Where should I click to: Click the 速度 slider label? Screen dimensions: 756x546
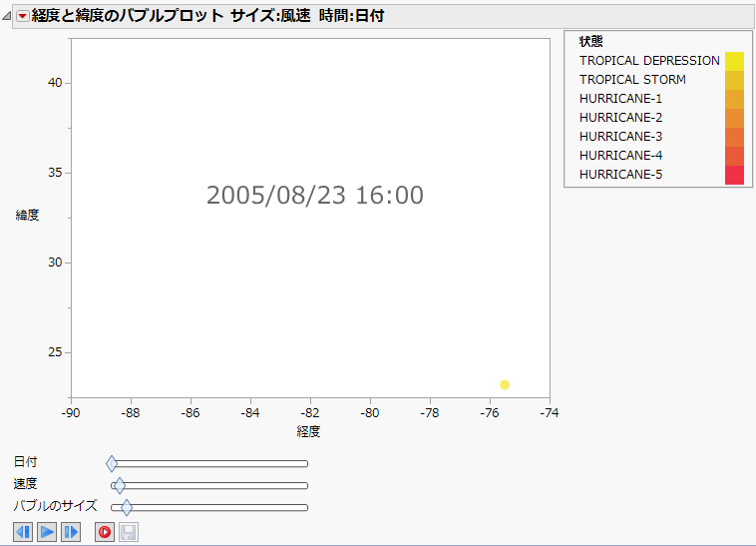(26, 484)
